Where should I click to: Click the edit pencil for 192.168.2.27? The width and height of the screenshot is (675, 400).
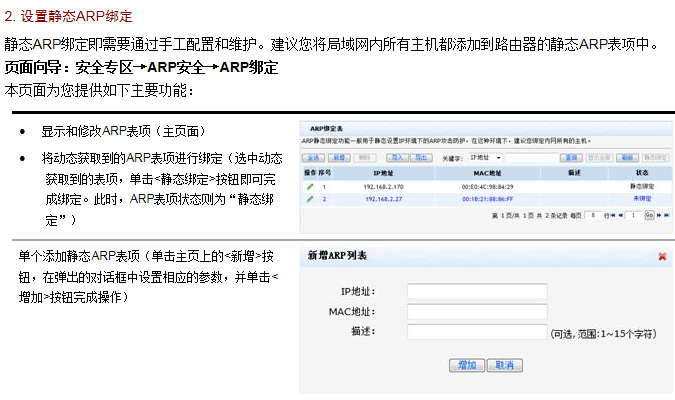pyautogui.click(x=310, y=199)
